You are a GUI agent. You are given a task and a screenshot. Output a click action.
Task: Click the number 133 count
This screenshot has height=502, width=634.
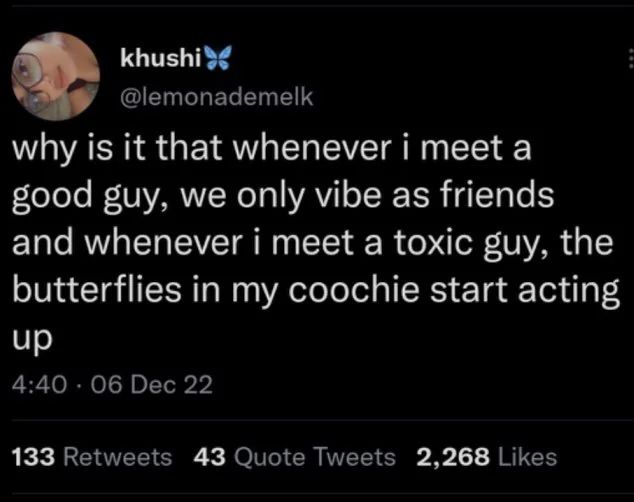33,457
